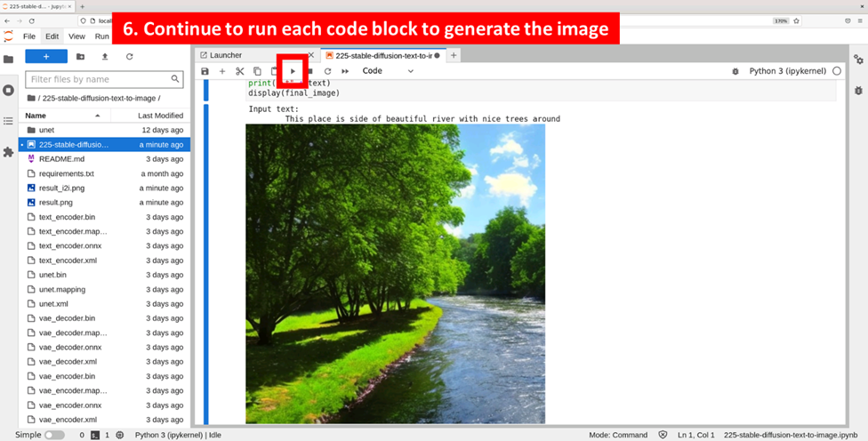The height and width of the screenshot is (441, 868).
Task: Select the text_encoder.onnx file
Action: point(105,245)
